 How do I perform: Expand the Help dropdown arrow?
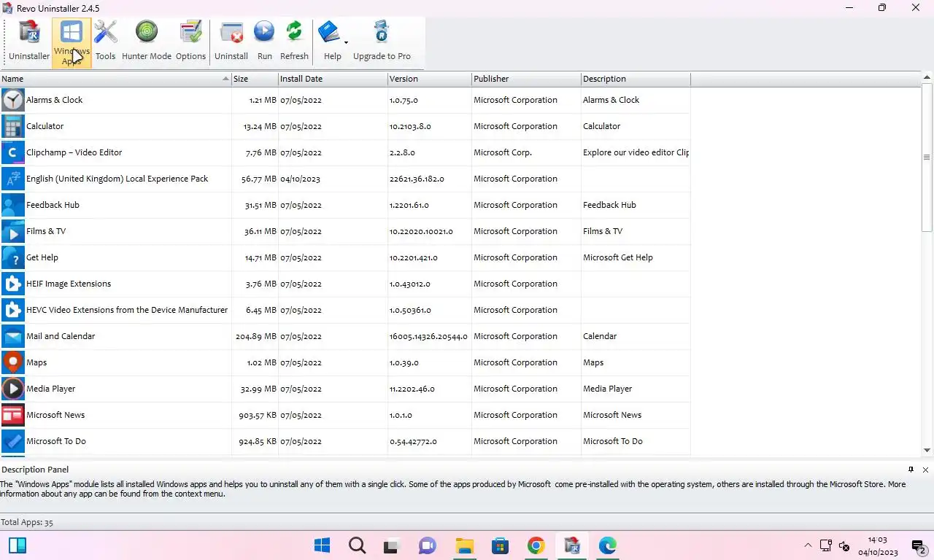pyautogui.click(x=346, y=42)
